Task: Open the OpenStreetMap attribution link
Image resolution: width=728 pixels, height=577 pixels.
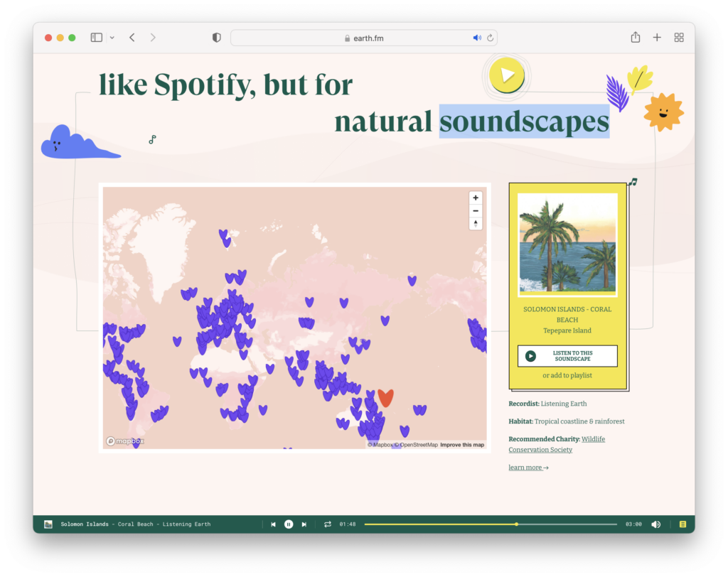Action: [416, 445]
